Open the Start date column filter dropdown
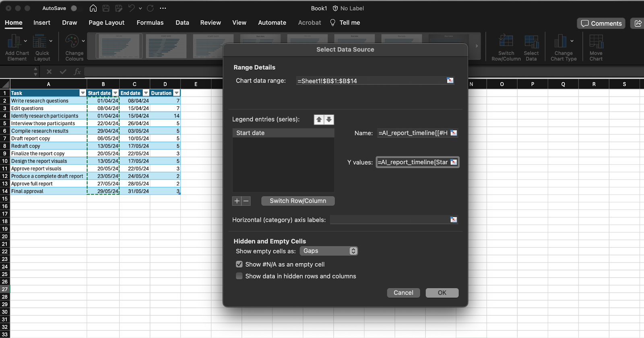Viewport: 644px width, 338px height. [115, 93]
